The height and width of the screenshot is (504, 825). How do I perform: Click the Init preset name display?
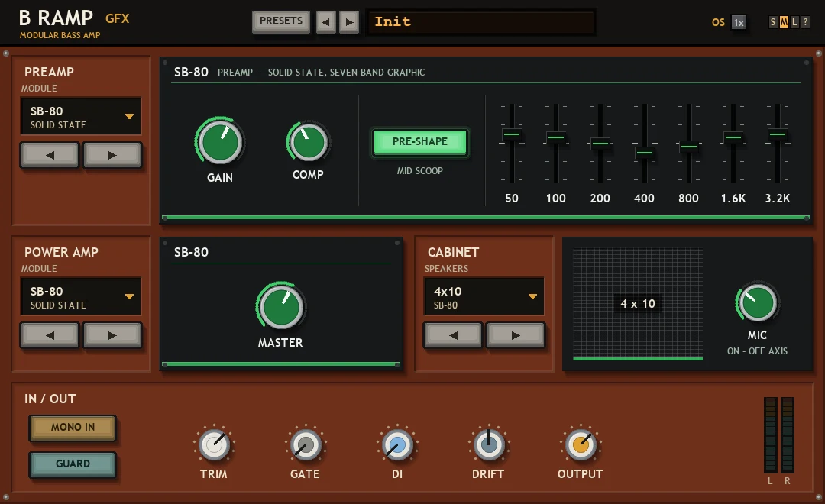pos(481,22)
